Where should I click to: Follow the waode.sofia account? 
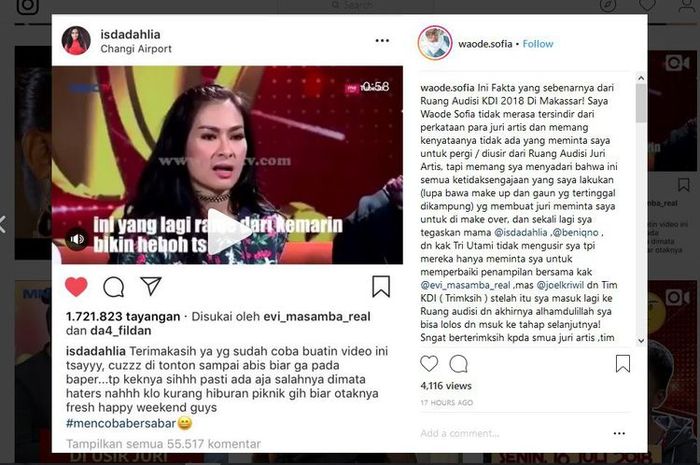tap(538, 44)
